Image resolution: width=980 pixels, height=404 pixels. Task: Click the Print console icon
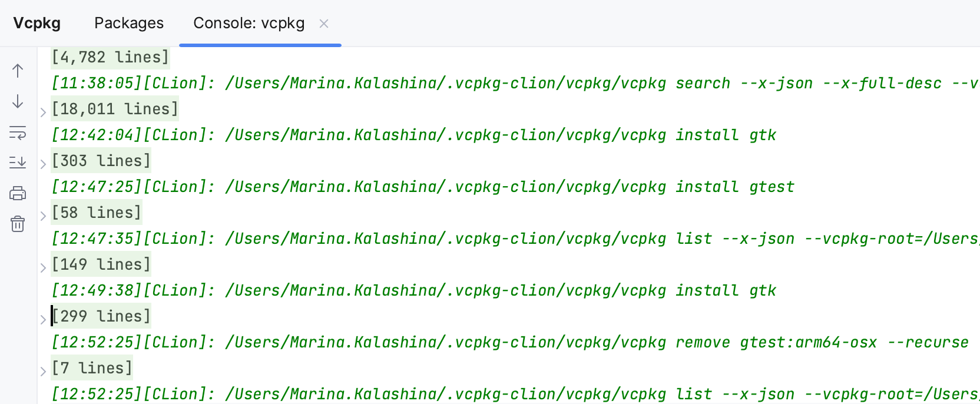(x=18, y=193)
